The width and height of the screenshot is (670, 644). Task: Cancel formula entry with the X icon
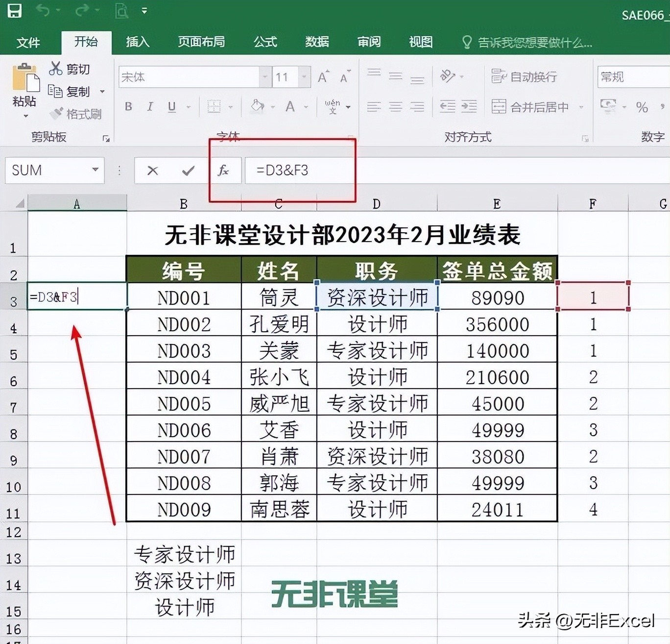click(153, 171)
